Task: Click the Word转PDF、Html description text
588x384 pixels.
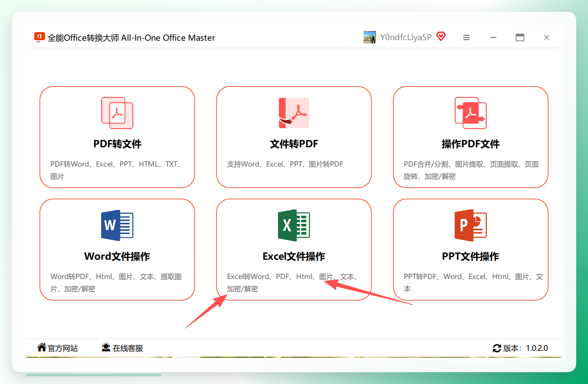Action: click(x=116, y=283)
